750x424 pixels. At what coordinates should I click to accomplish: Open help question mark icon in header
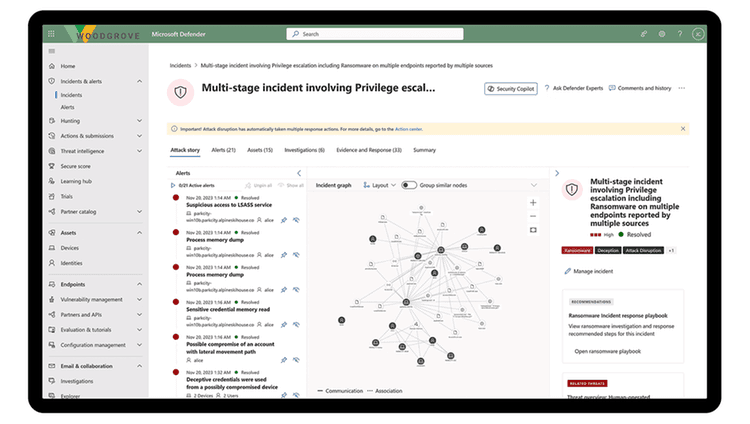click(680, 34)
